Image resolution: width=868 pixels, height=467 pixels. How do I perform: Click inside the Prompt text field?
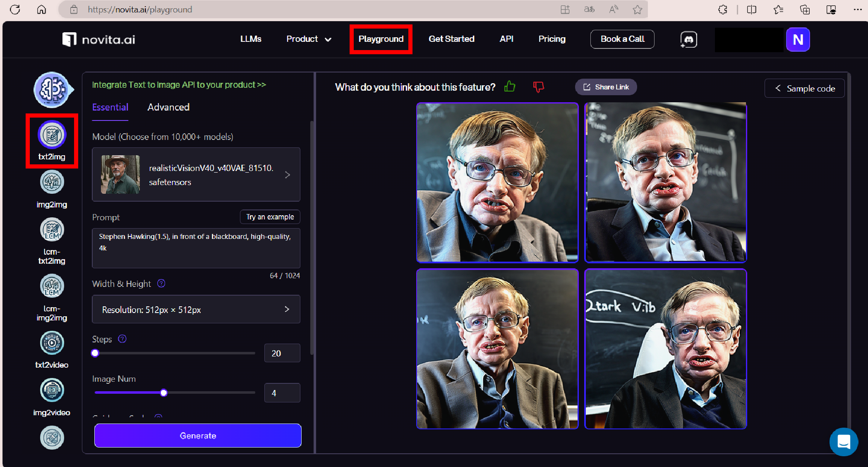(196, 248)
